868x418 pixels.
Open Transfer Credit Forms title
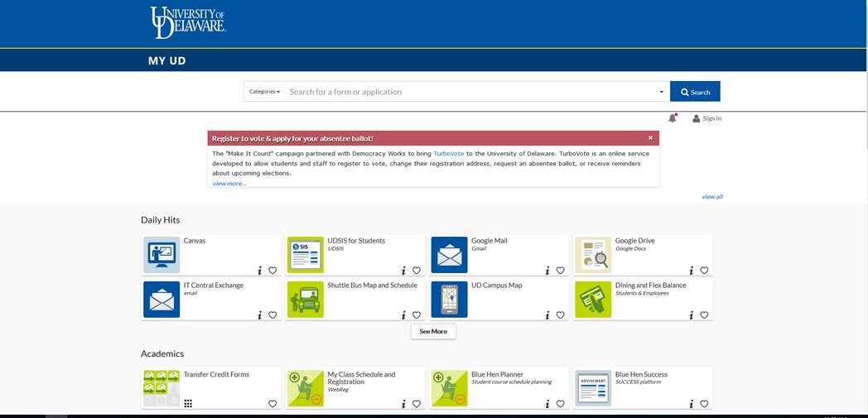216,374
